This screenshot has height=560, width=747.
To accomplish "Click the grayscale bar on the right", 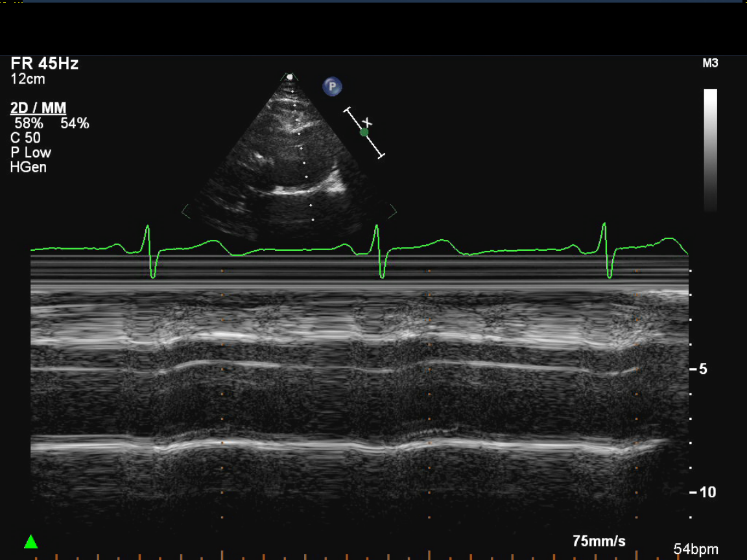I will click(711, 150).
